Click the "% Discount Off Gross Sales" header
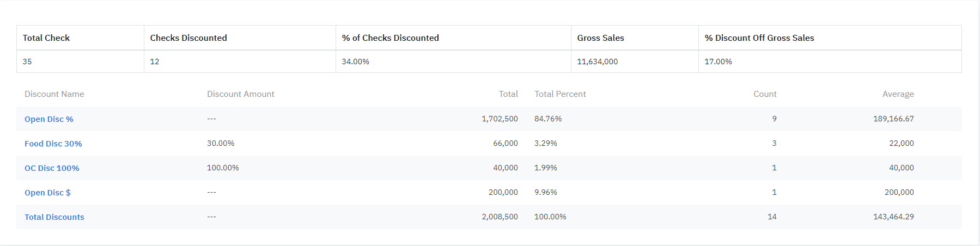Screen dimensions: 980x246 tap(759, 38)
